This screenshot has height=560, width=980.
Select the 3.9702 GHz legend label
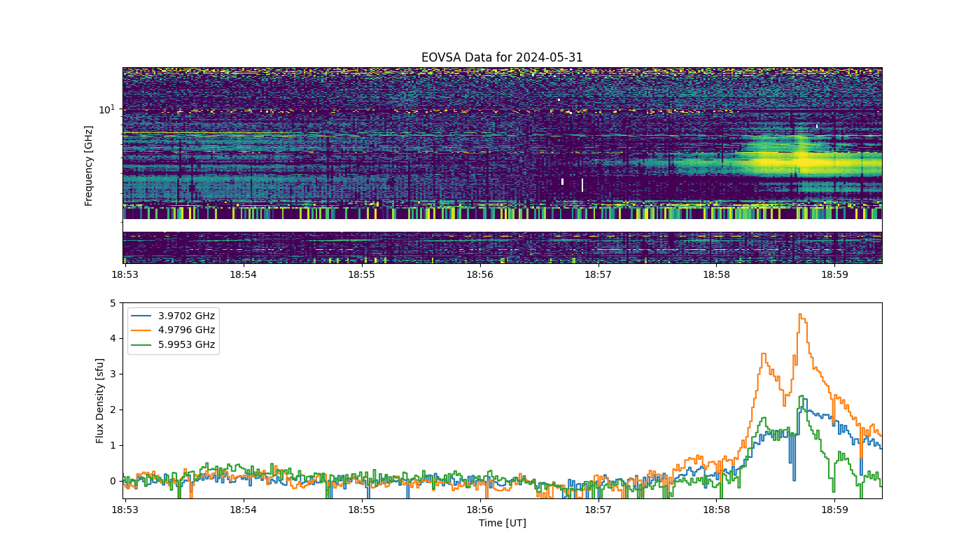pyautogui.click(x=186, y=316)
